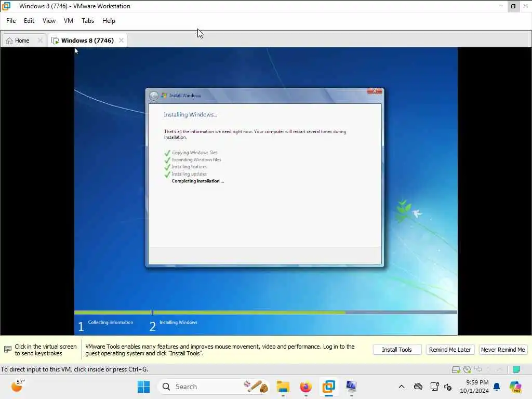
Task: Click the keyboard icon in the VMware hint bar
Action: click(x=7, y=350)
